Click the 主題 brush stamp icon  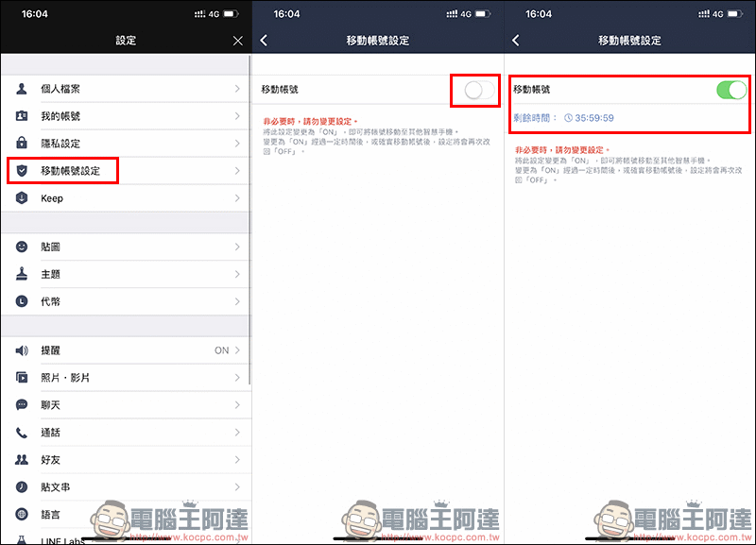(x=21, y=274)
